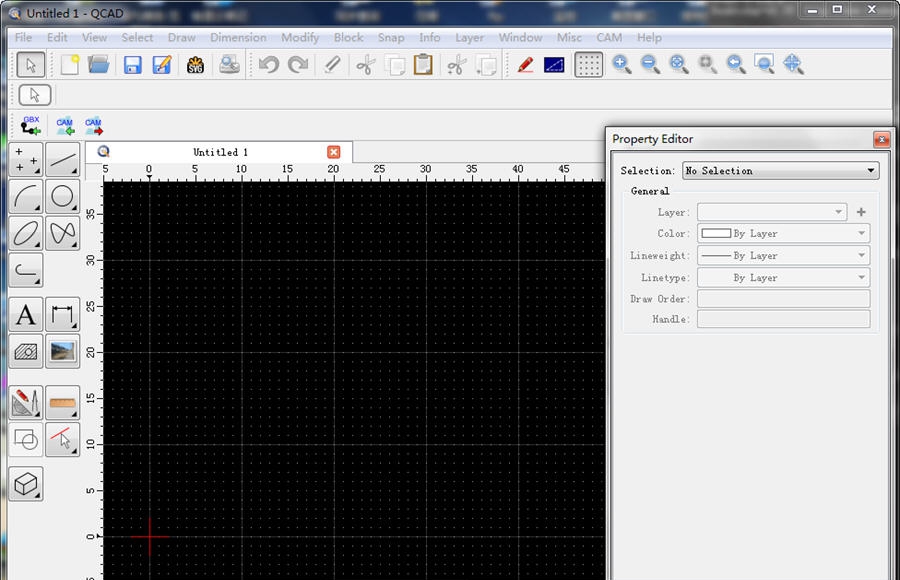
Task: Close the Untitled 1 tab
Action: (x=334, y=152)
